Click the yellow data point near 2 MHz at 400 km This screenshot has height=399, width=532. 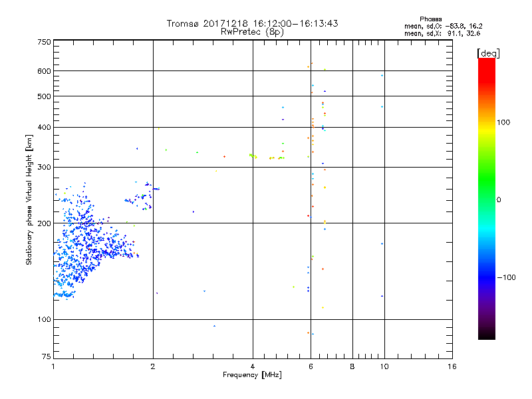(x=158, y=129)
